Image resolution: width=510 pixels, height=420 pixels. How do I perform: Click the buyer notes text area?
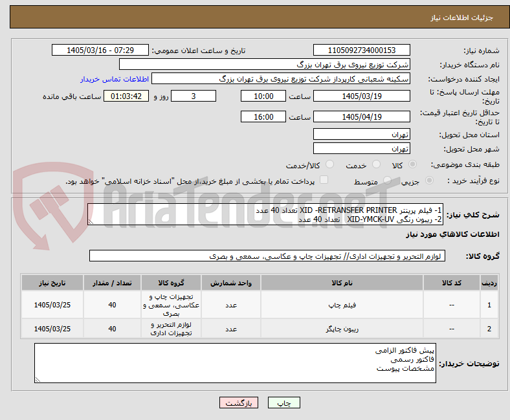click(x=235, y=363)
